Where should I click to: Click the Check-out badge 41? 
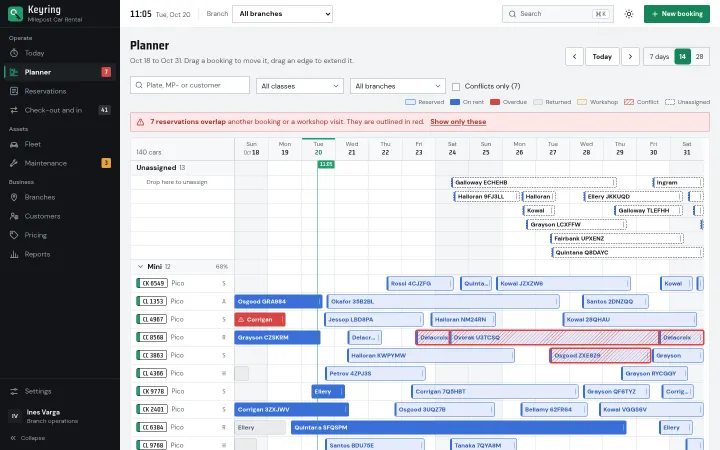coord(105,110)
